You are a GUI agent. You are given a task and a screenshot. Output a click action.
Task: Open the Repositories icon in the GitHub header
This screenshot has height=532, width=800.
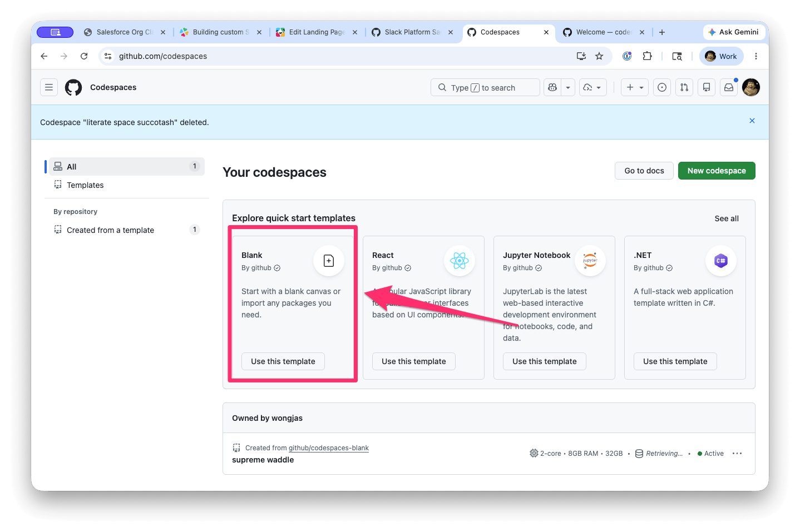pyautogui.click(x=707, y=87)
